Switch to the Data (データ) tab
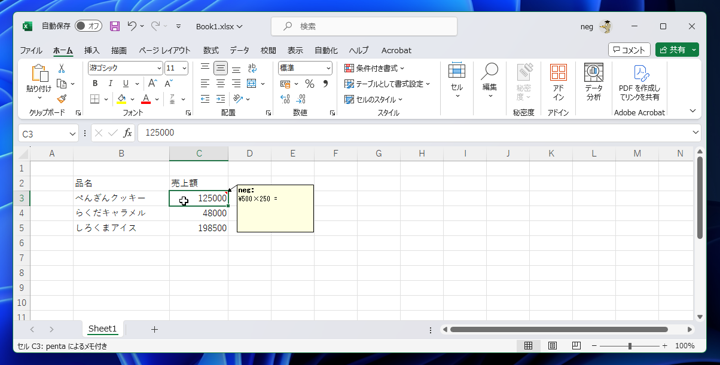720x365 pixels. click(x=240, y=51)
